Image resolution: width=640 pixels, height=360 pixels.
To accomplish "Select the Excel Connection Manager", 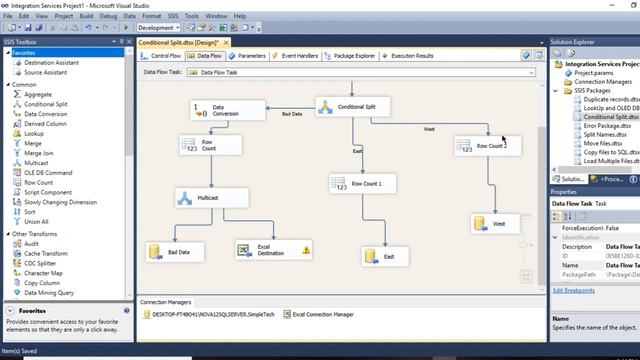I will pos(318,314).
